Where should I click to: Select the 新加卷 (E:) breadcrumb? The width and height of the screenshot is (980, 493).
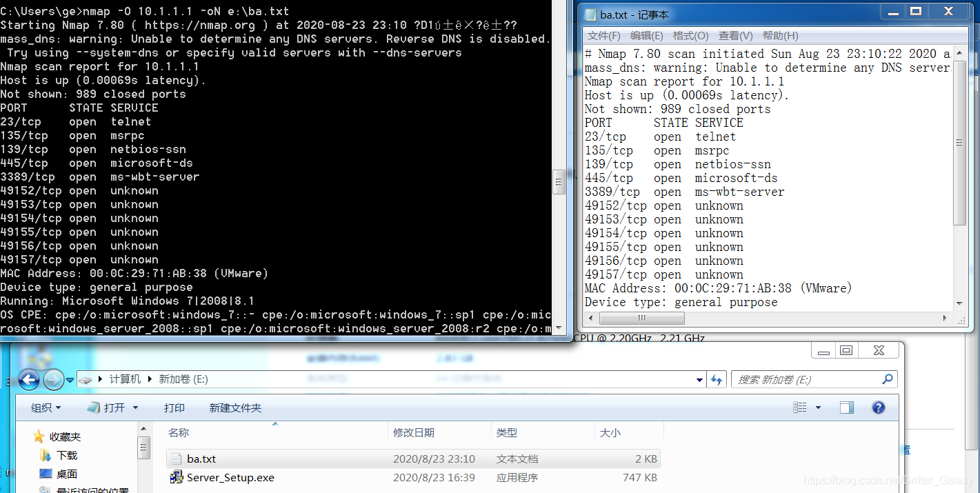click(183, 379)
